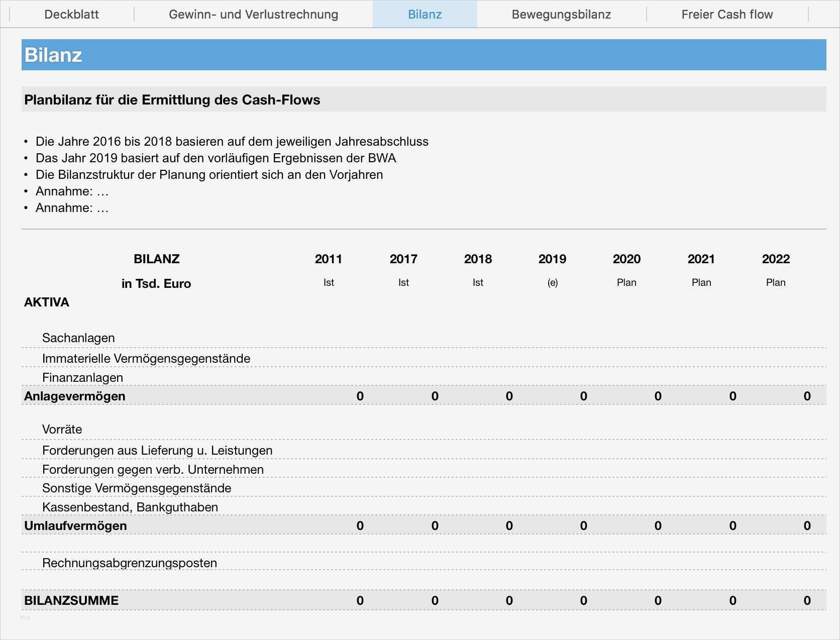Click the AKTIVA section label

(46, 302)
